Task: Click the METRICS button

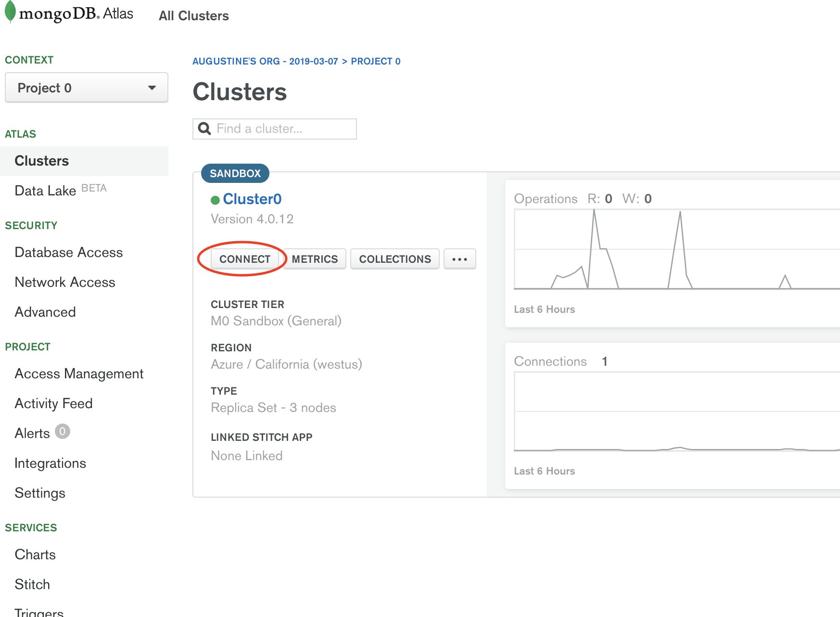Action: [315, 259]
